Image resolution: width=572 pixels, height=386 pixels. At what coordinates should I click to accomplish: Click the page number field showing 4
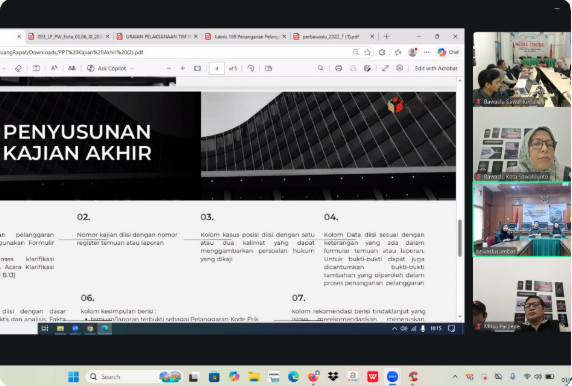217,68
